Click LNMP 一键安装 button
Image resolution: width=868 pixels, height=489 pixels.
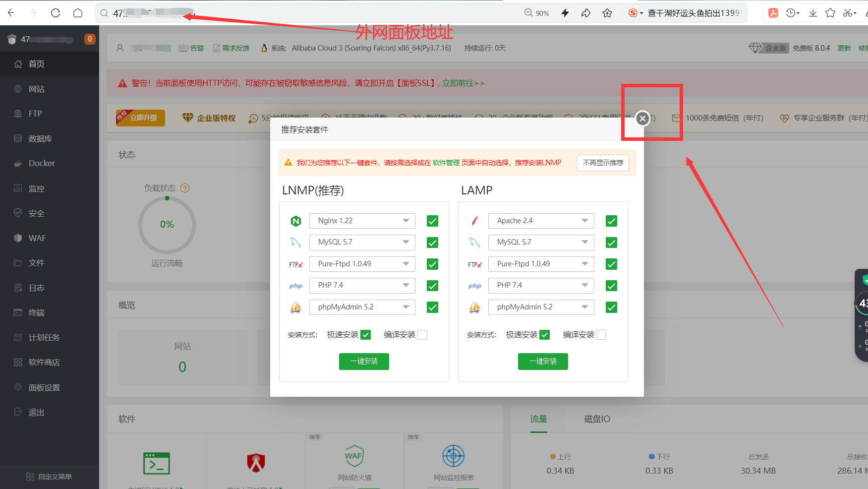[364, 362]
